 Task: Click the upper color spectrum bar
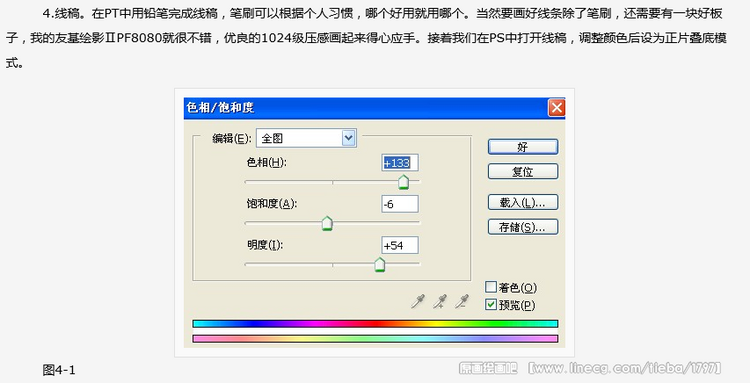375,324
